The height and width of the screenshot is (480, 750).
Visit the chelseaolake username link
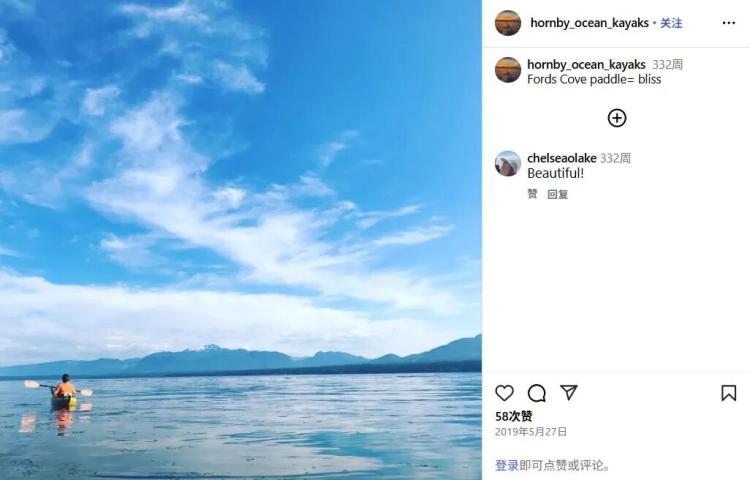pyautogui.click(x=562, y=158)
